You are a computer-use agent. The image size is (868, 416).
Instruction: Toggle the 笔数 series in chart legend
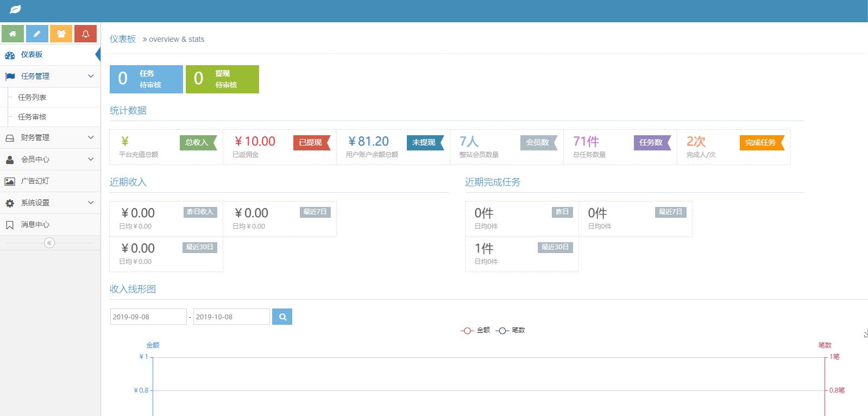click(x=511, y=330)
